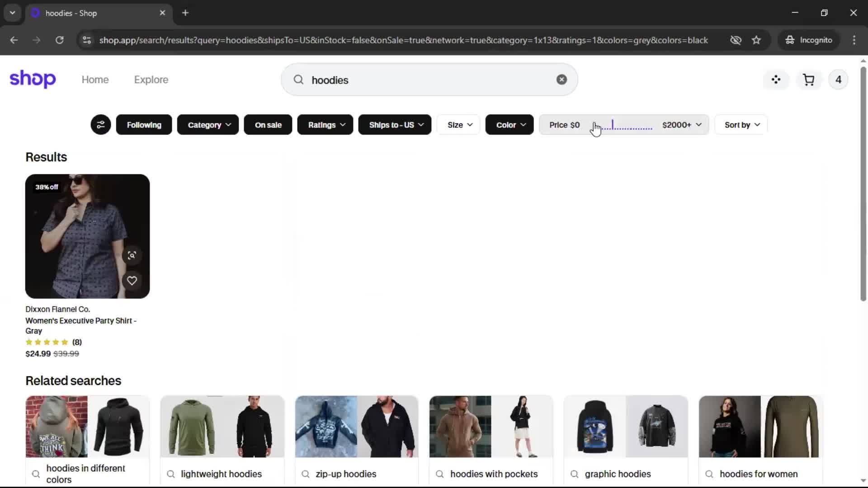The image size is (868, 488).
Task: Toggle the Following filter off
Action: pyautogui.click(x=144, y=125)
